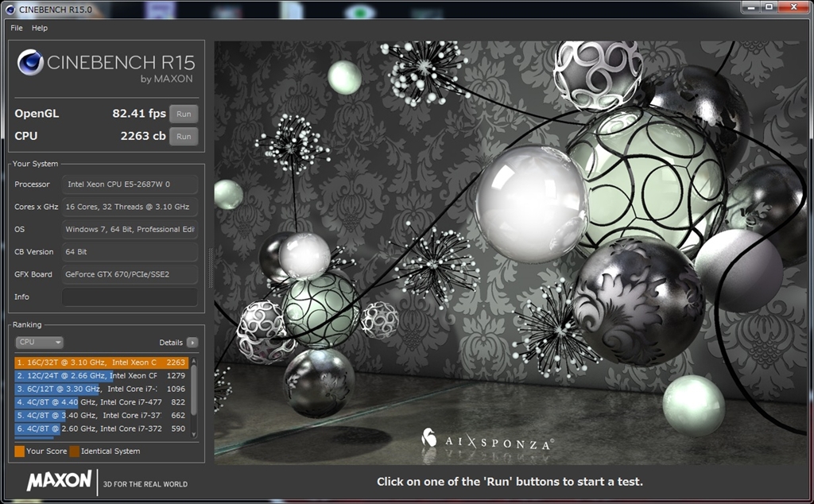Click the rendered scene preview image
814x504 pixels.
pos(511,253)
